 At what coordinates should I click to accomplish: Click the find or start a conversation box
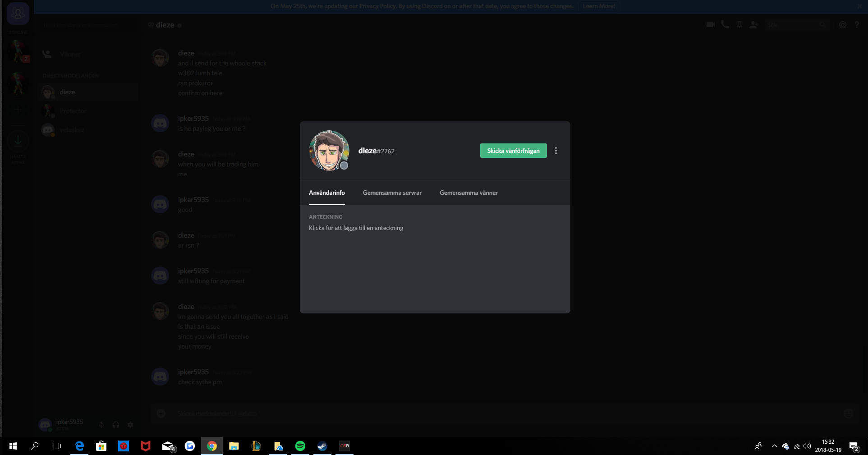click(88, 25)
